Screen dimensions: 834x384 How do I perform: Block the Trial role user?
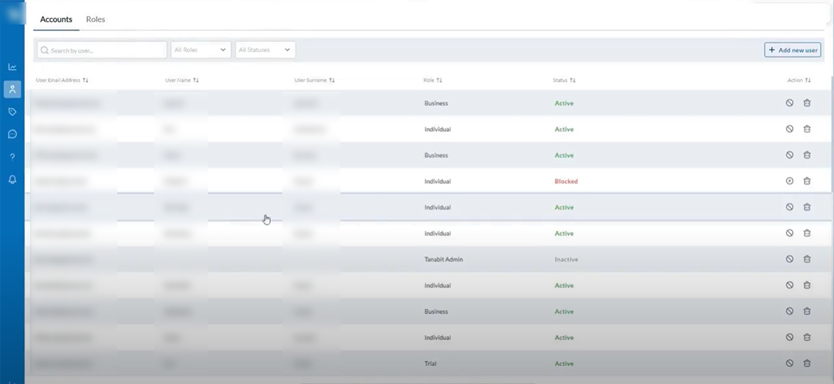point(789,363)
